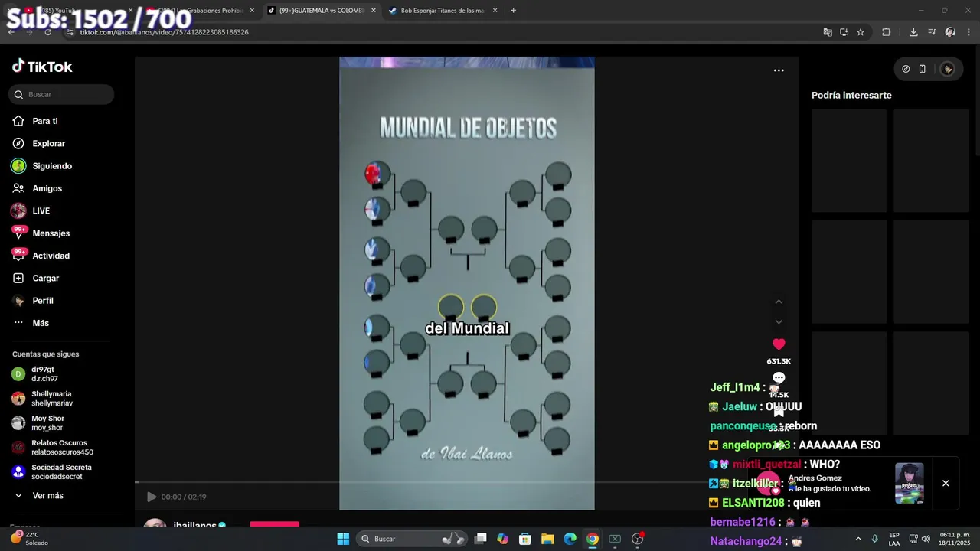Bookmark this page with the star icon
Viewport: 980px width, 551px height.
pos(861,32)
